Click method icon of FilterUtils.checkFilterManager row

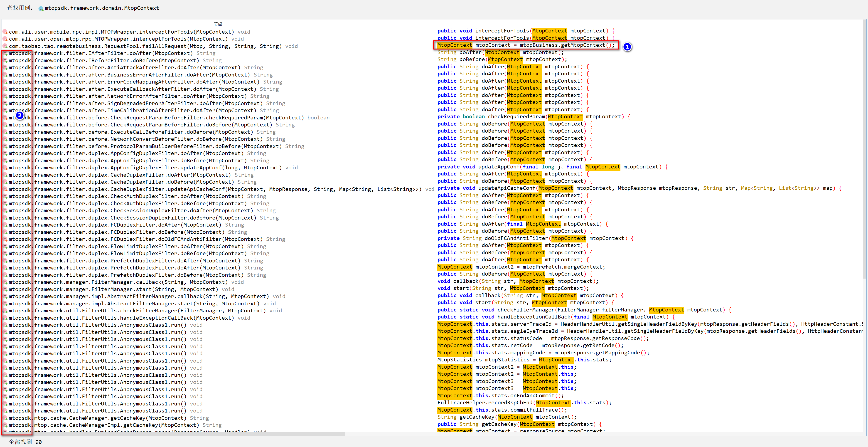5,311
